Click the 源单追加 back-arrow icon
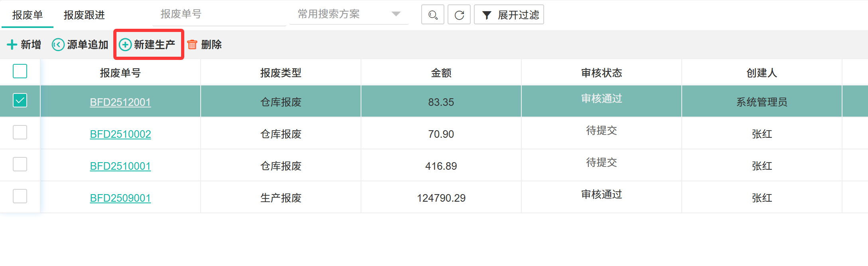The image size is (868, 266). pos(58,44)
